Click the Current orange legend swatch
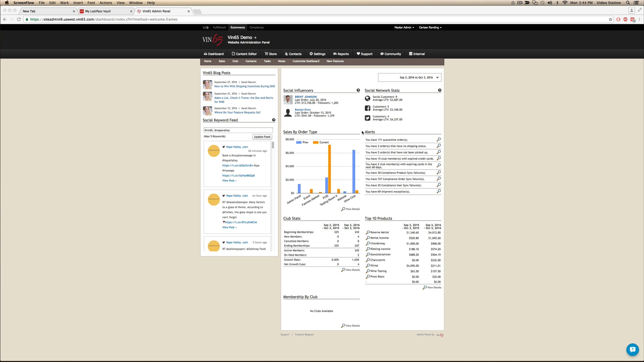This screenshot has height=362, width=644. pos(316,142)
